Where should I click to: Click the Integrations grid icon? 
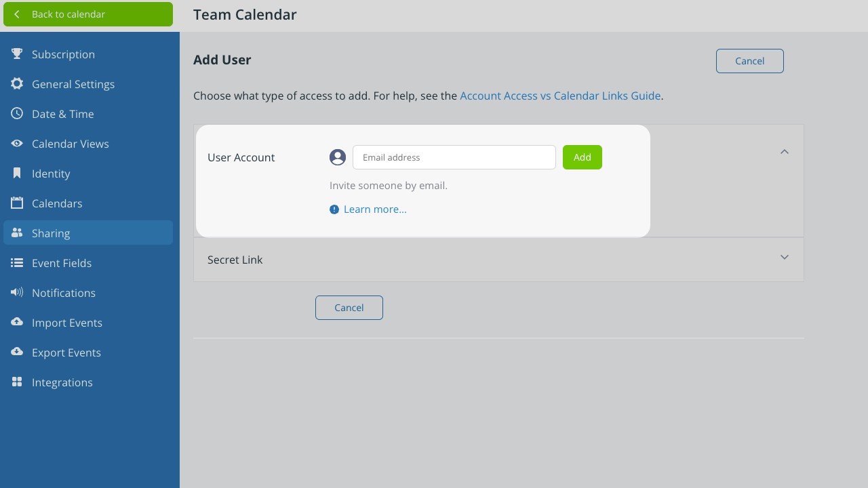tap(17, 382)
